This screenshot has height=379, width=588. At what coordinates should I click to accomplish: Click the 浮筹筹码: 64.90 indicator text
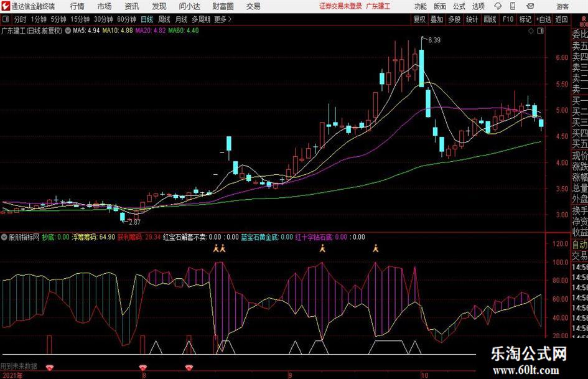(x=93, y=237)
